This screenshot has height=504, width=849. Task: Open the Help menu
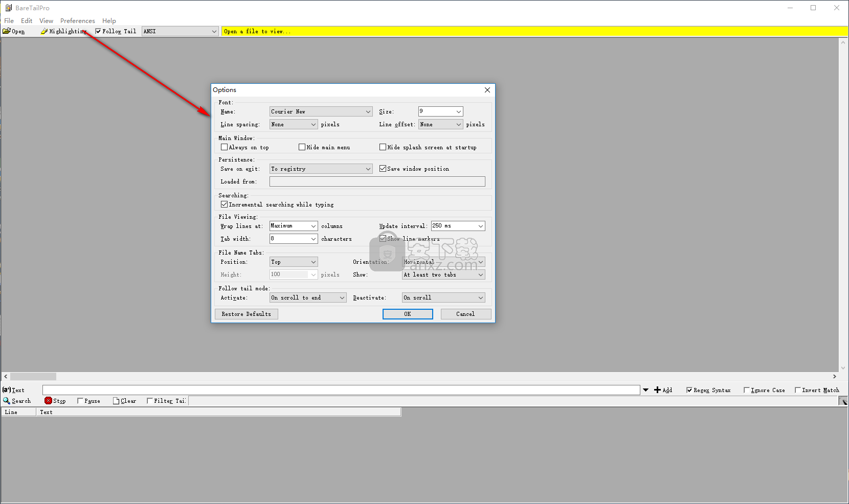[109, 21]
